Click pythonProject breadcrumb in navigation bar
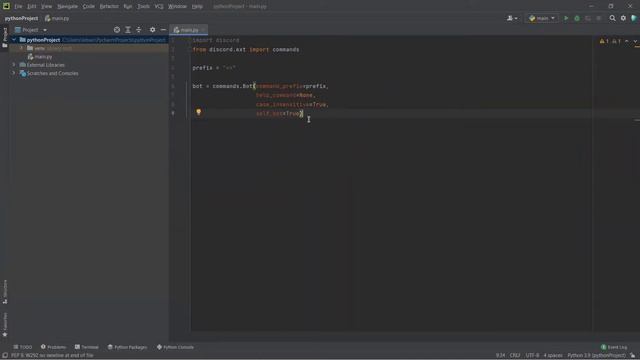The height and width of the screenshot is (360, 640). tap(21, 18)
